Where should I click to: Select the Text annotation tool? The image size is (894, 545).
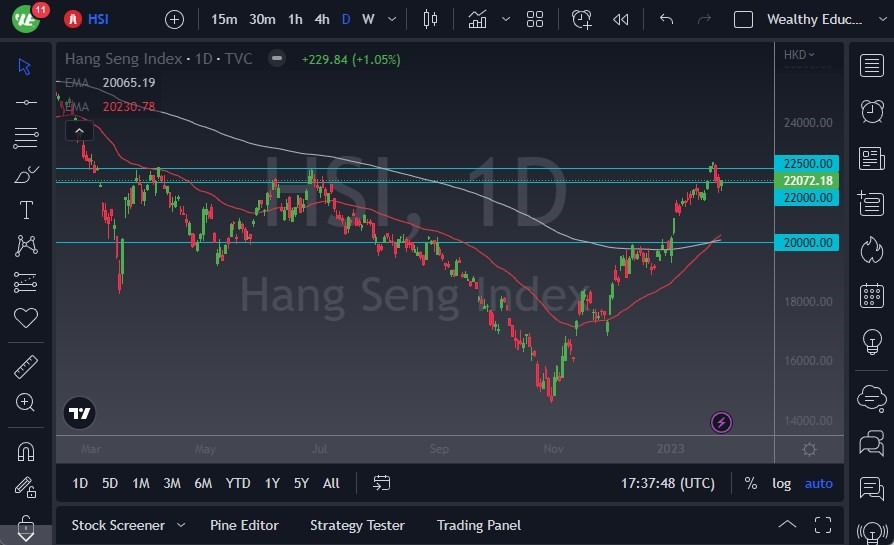click(x=26, y=210)
